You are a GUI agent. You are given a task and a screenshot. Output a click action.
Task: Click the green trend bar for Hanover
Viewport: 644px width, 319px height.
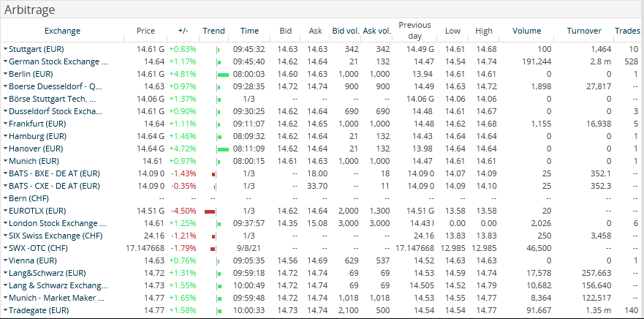[223, 149]
